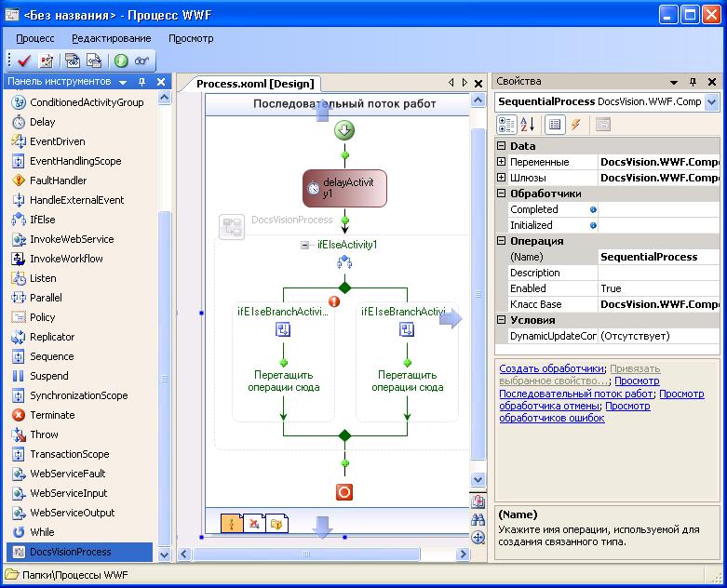The image size is (727, 588).
Task: Pin the toolbox panel
Action: coord(141,82)
